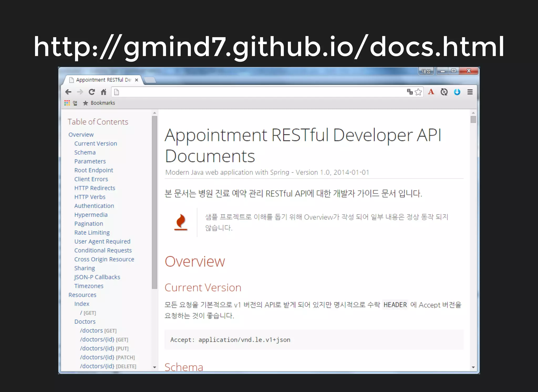The height and width of the screenshot is (392, 538).
Task: Open /doctors [GET] endpoint link
Action: 98,331
